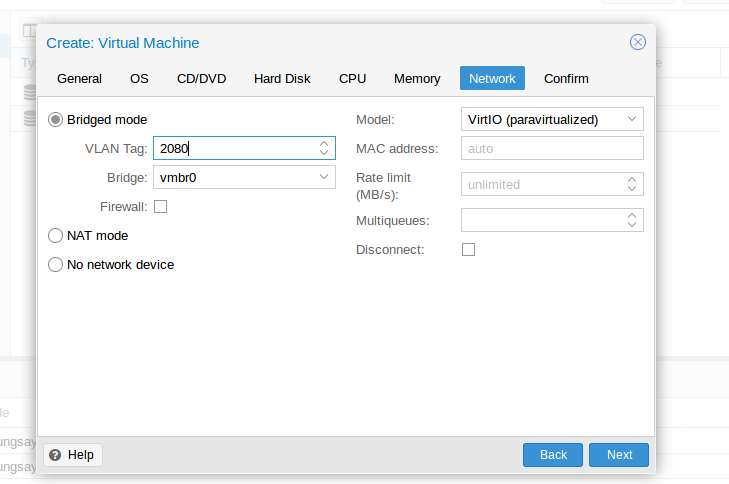Select Bridged mode radio button
This screenshot has width=729, height=484.
click(56, 120)
